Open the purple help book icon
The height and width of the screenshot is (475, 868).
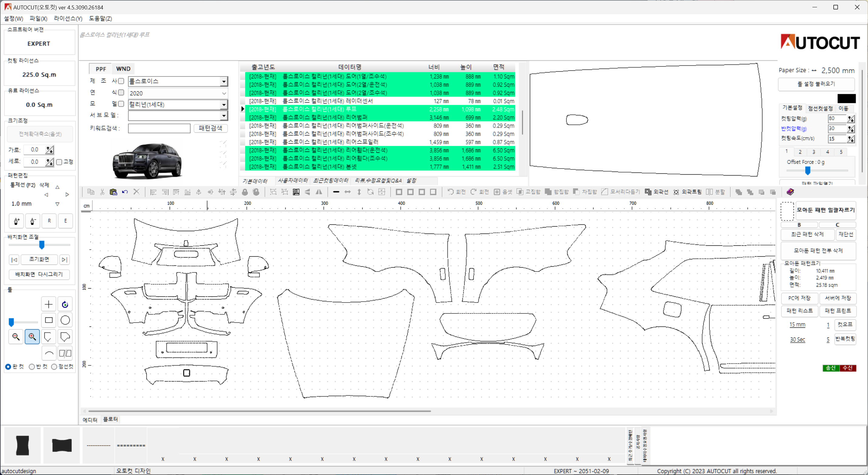pyautogui.click(x=790, y=192)
